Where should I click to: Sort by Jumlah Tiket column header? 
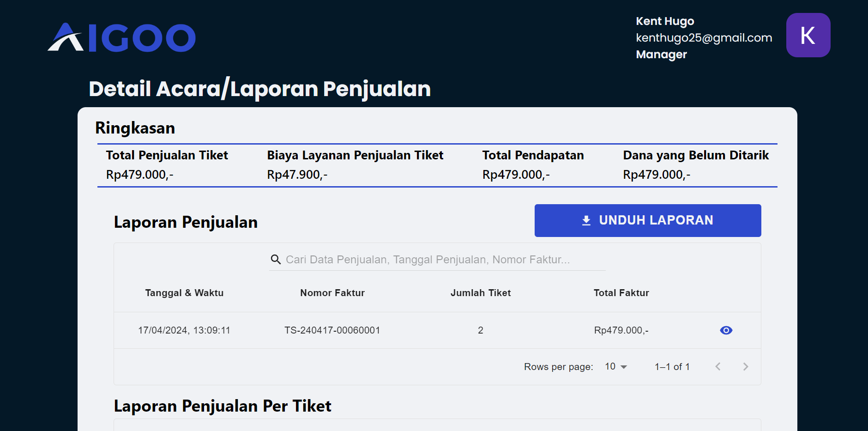pyautogui.click(x=481, y=293)
